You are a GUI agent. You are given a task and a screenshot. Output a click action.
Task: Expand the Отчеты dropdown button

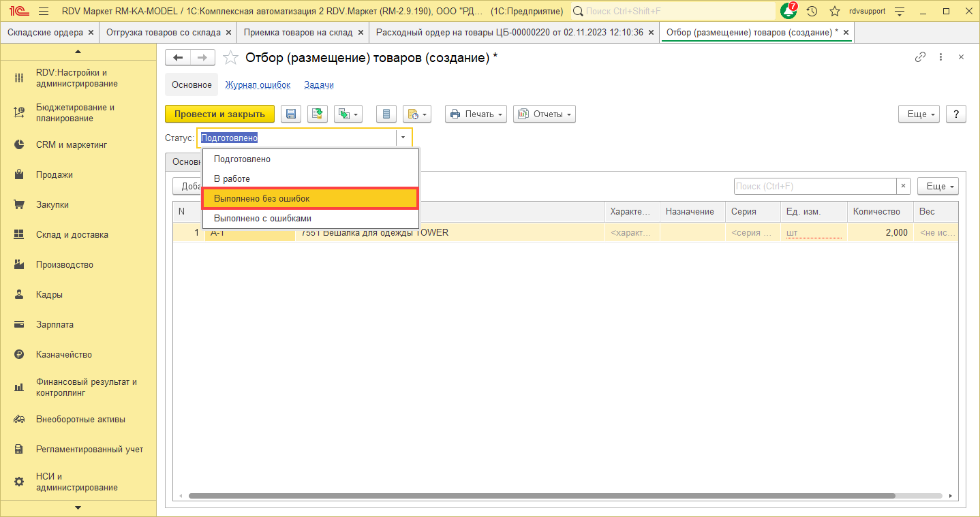tap(544, 114)
